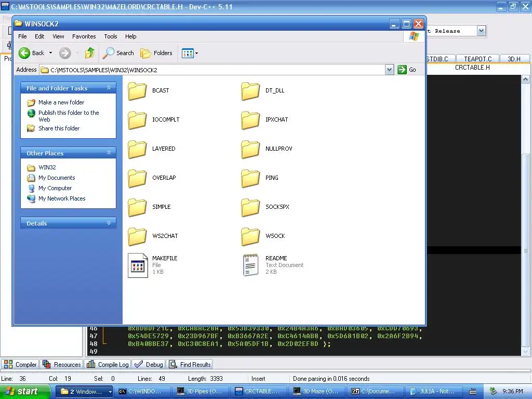The height and width of the screenshot is (399, 532).
Task: Switch to C:\WINDO... command prompt taskbar button
Action: (x=142, y=392)
